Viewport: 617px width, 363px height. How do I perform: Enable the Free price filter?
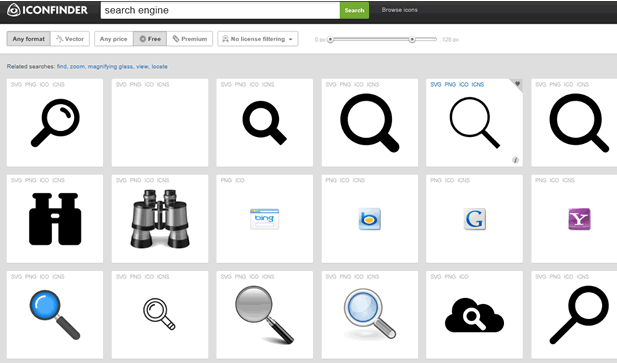tap(150, 39)
